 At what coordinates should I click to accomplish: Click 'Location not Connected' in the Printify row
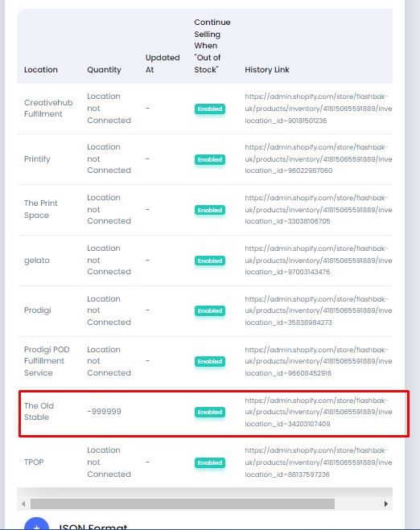tap(109, 158)
